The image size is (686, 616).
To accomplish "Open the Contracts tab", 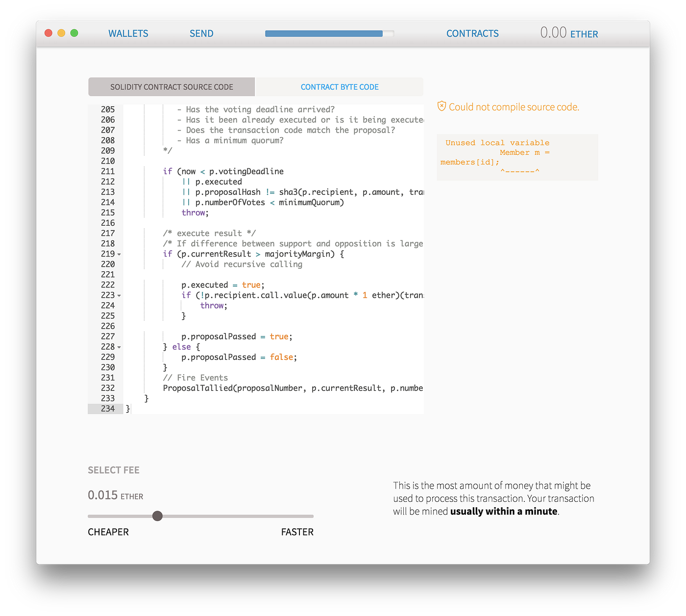I will coord(472,33).
